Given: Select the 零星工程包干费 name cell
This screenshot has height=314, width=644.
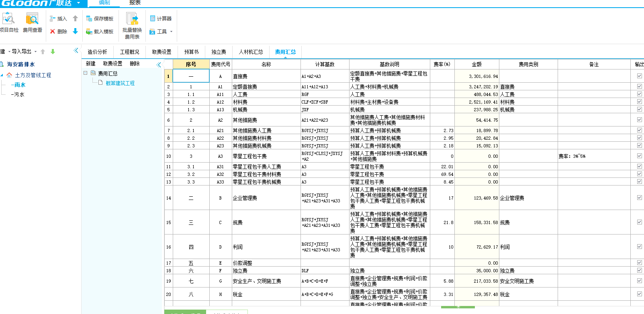Looking at the screenshot, I should point(266,156).
